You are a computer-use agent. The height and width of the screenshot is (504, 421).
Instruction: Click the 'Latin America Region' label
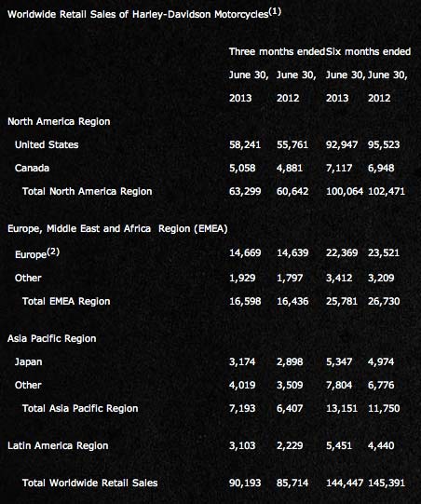pyautogui.click(x=58, y=446)
